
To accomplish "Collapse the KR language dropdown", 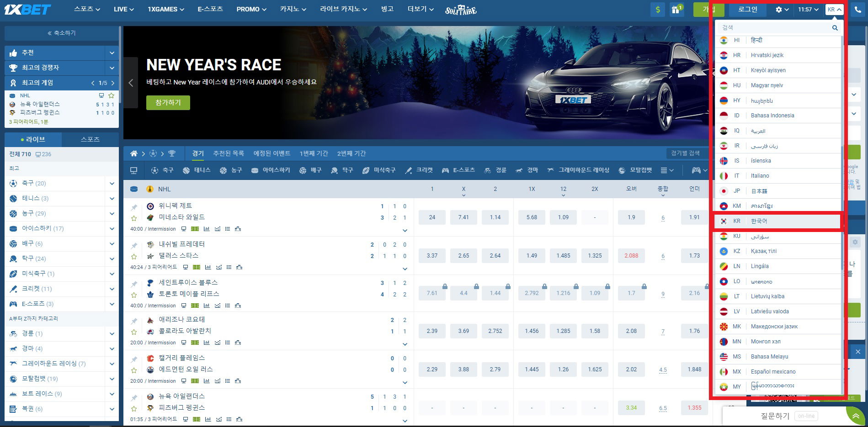I will (834, 9).
